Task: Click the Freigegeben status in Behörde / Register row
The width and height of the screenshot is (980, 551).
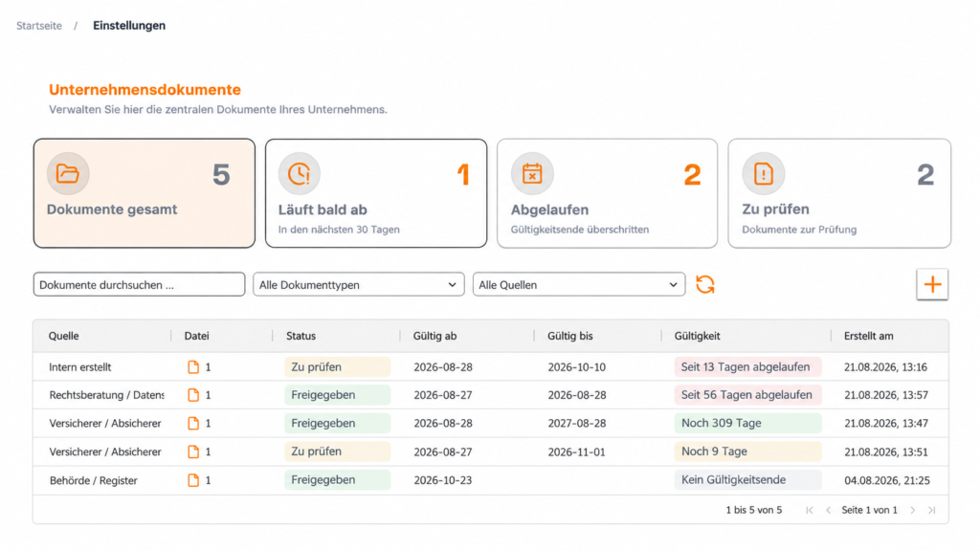Action: tap(338, 480)
